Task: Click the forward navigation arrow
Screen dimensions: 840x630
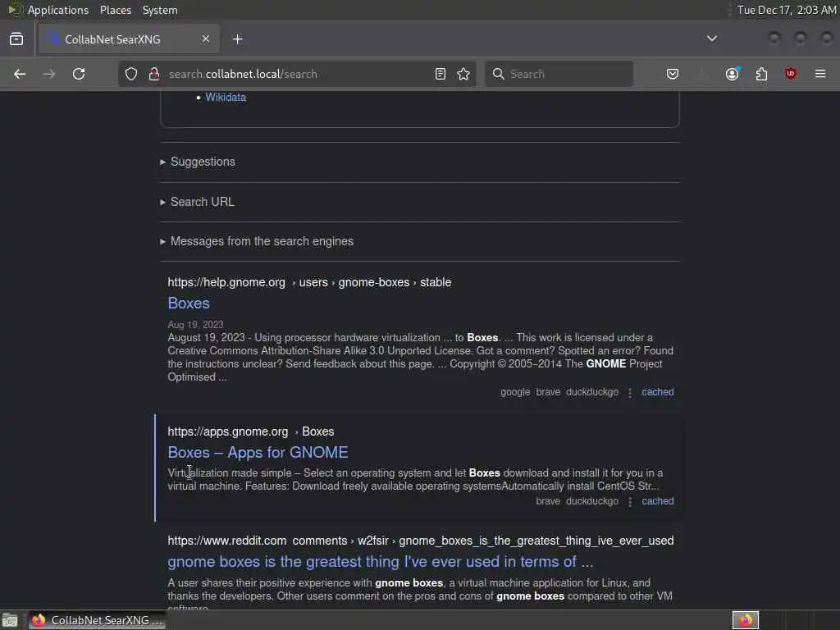Action: (x=48, y=74)
